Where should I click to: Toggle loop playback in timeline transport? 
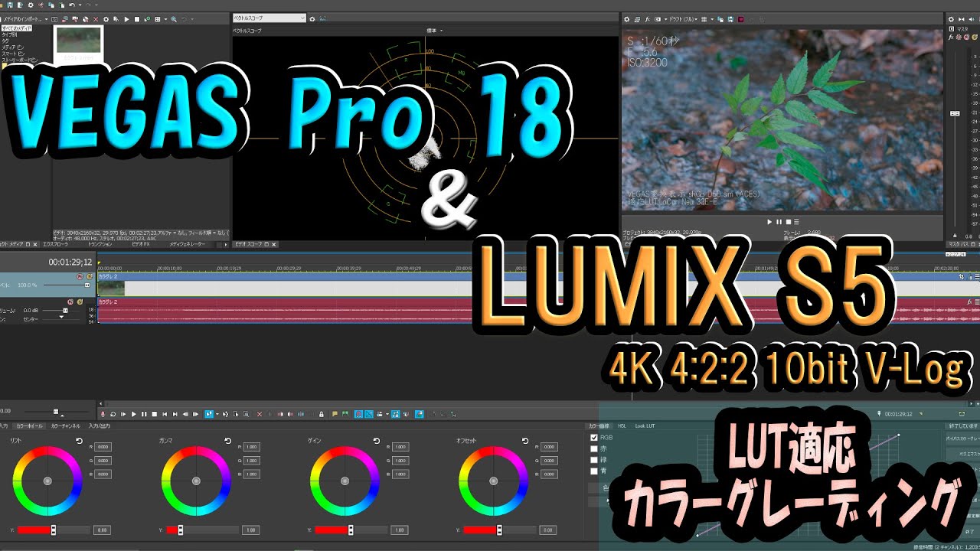113,414
